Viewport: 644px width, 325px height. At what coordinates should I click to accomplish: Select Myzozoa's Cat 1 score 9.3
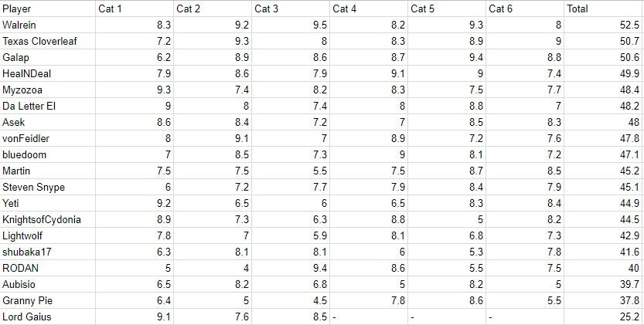(135, 90)
